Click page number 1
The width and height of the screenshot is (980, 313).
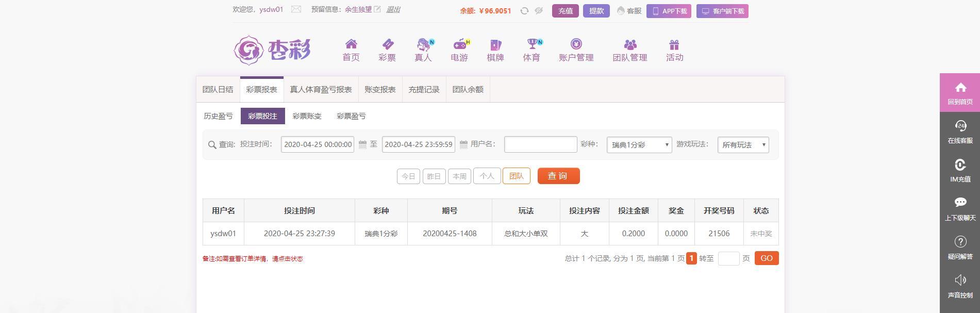pos(691,258)
